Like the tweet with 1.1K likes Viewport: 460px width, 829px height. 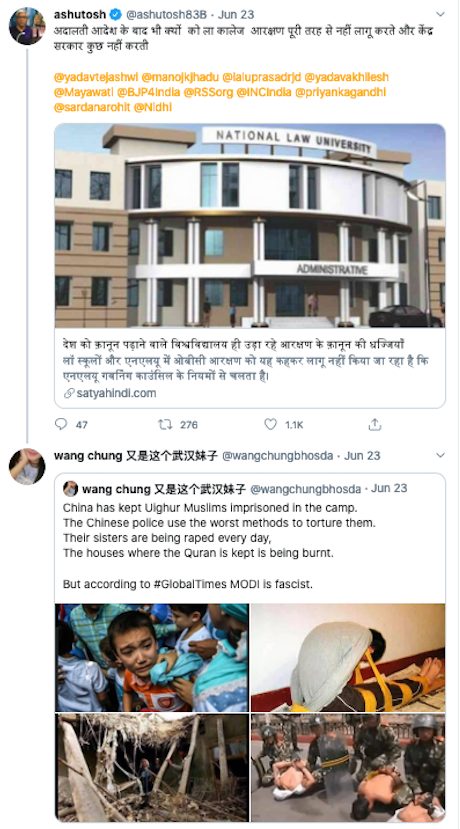coord(270,424)
